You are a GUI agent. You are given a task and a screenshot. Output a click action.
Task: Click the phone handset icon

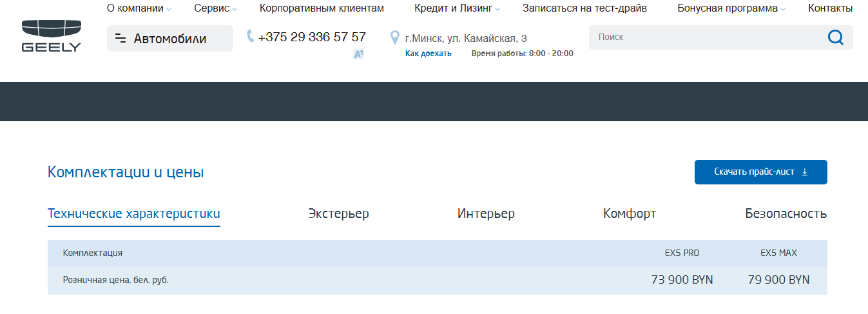tap(250, 37)
